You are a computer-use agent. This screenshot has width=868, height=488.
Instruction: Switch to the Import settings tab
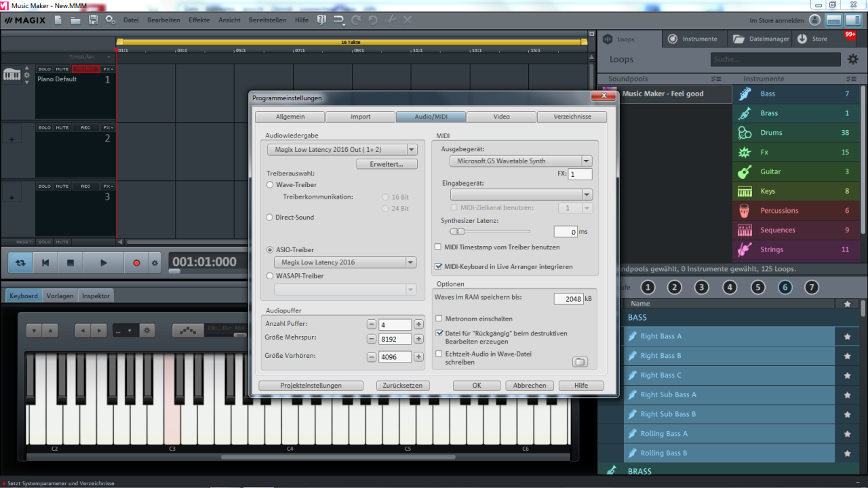360,117
